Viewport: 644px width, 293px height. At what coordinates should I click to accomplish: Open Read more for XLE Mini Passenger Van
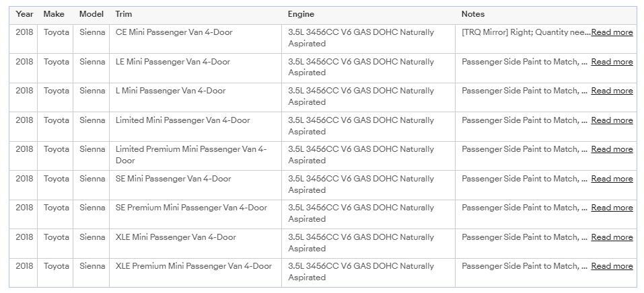click(x=612, y=237)
